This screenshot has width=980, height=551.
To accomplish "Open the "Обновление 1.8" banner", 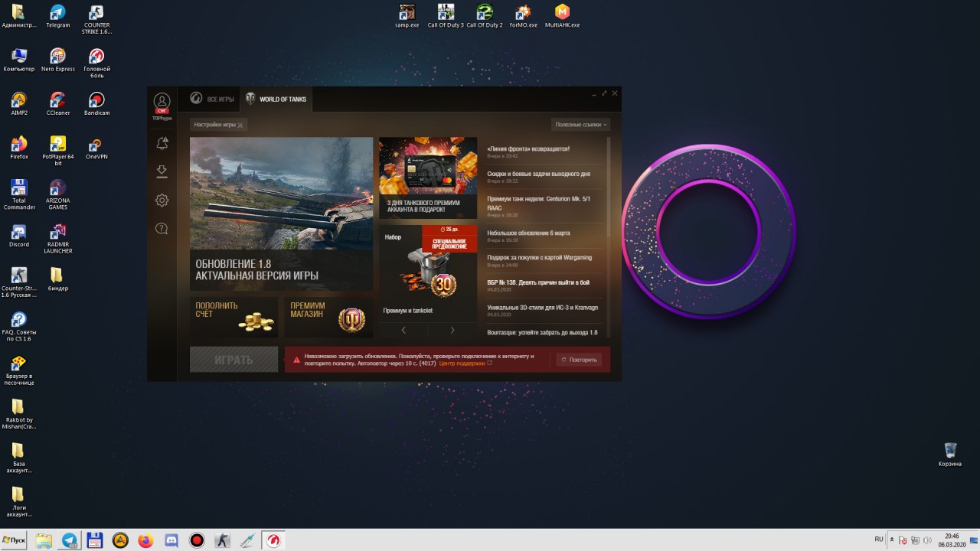I will tap(281, 214).
